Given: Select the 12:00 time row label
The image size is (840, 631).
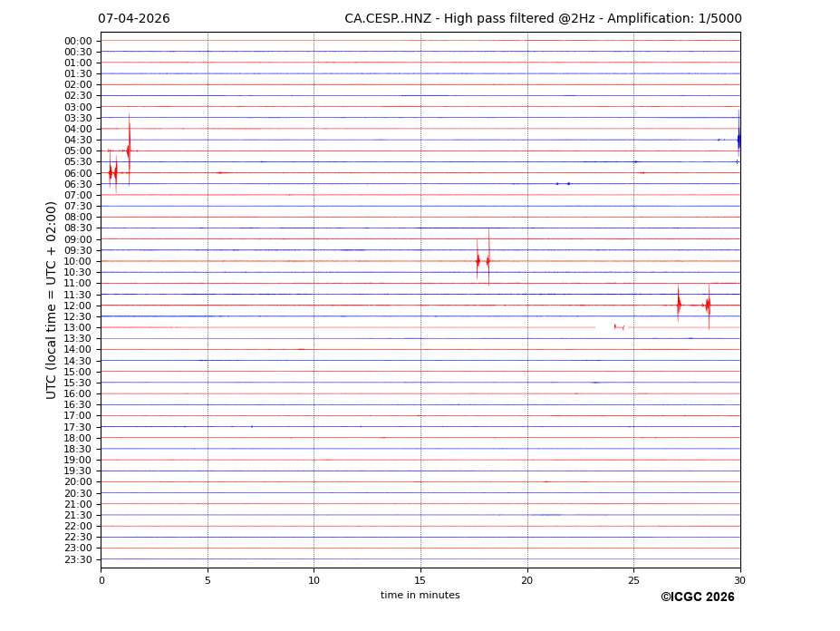Looking at the screenshot, I should coord(78,306).
